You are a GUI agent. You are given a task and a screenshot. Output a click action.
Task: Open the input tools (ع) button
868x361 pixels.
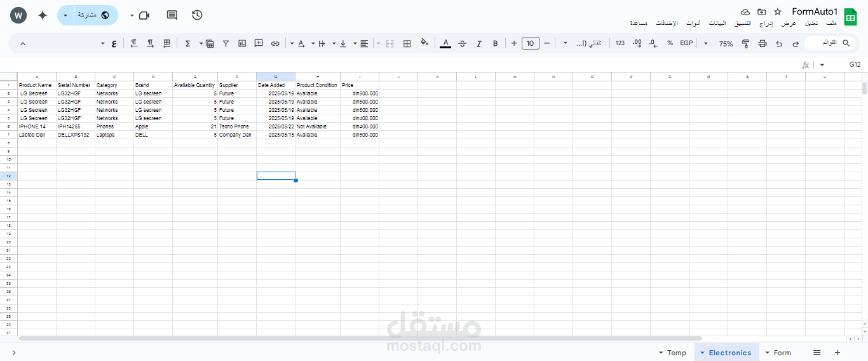114,43
